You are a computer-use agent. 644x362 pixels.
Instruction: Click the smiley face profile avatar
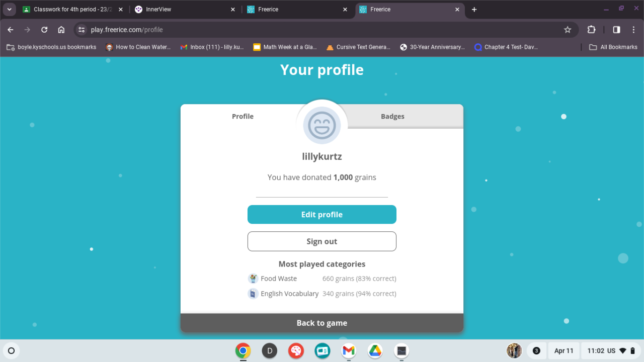[x=322, y=126]
